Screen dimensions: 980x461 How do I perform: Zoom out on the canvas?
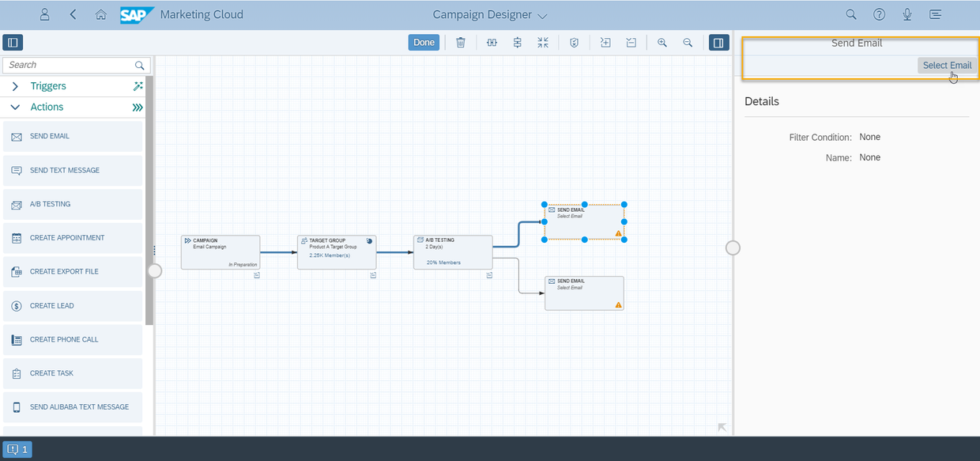688,43
